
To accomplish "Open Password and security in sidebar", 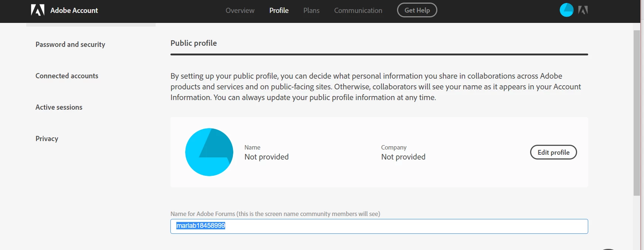I will pyautogui.click(x=70, y=44).
